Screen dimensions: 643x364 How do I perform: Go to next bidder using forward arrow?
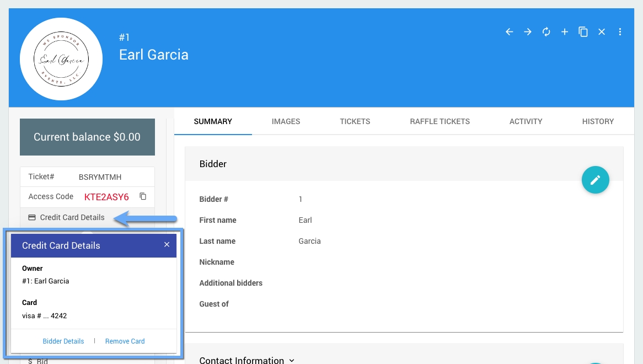pos(528,32)
